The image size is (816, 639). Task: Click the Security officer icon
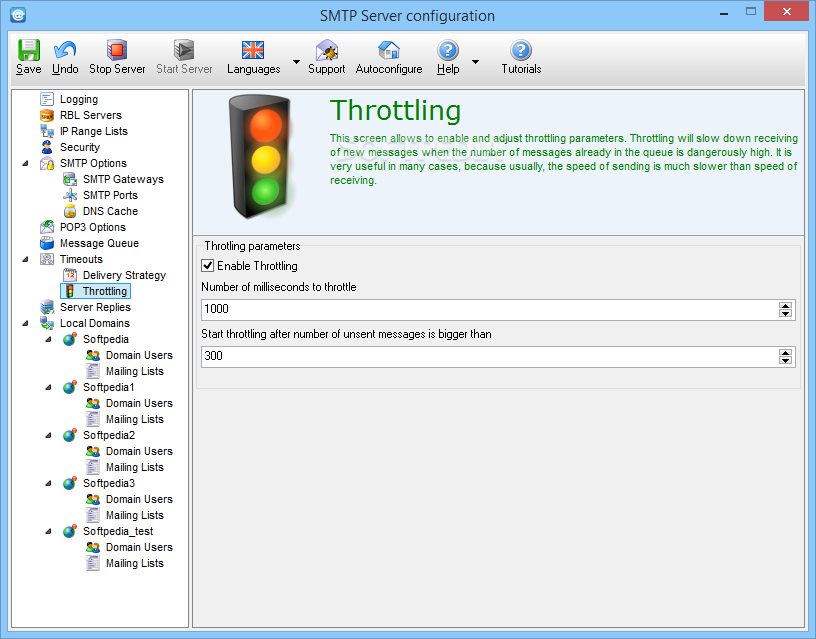click(x=47, y=147)
